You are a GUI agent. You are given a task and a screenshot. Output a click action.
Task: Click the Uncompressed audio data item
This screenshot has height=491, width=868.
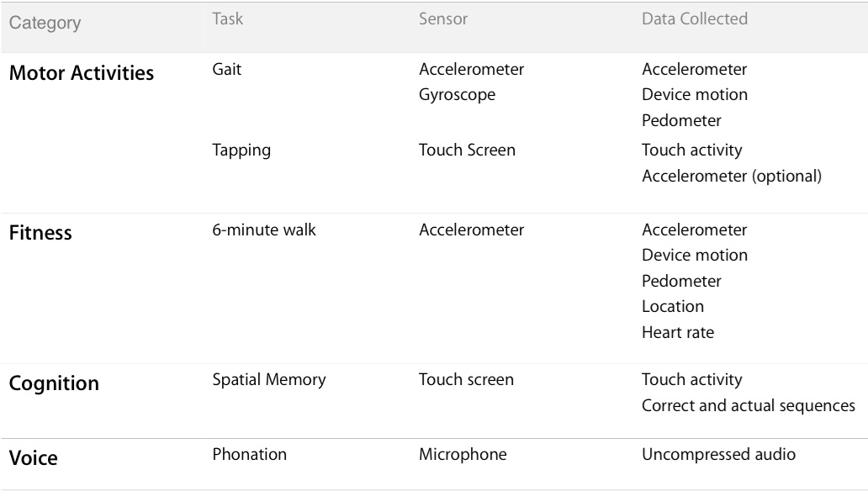[x=718, y=455]
